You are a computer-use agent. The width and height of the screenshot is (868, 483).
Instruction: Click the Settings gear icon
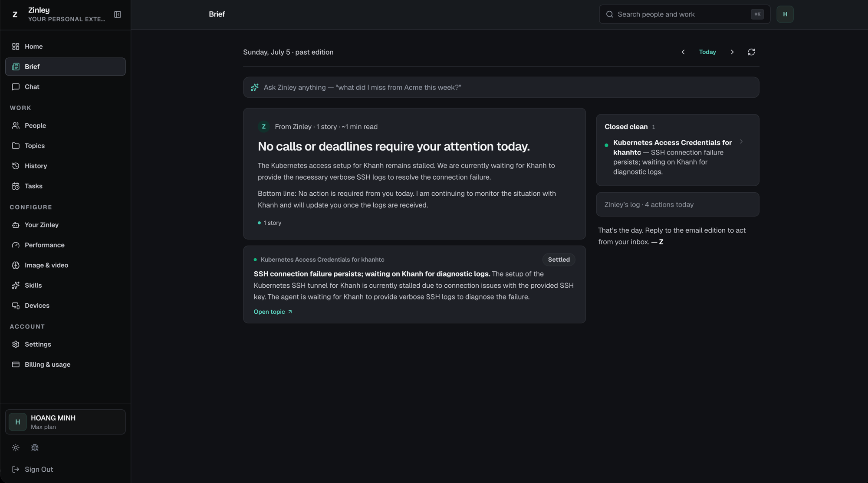[16, 344]
